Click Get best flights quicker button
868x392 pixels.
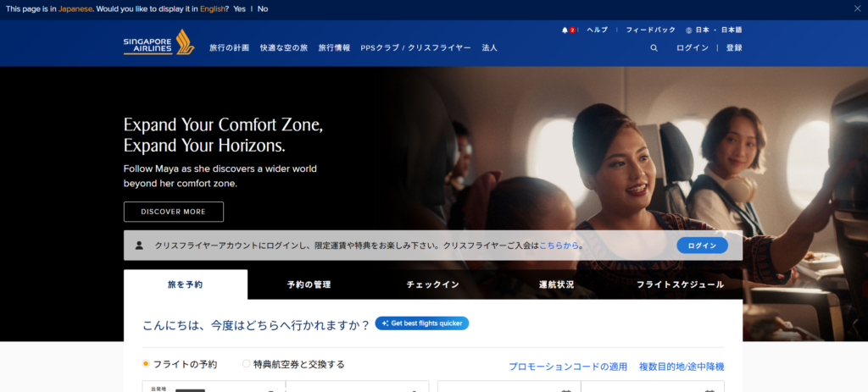pos(422,323)
